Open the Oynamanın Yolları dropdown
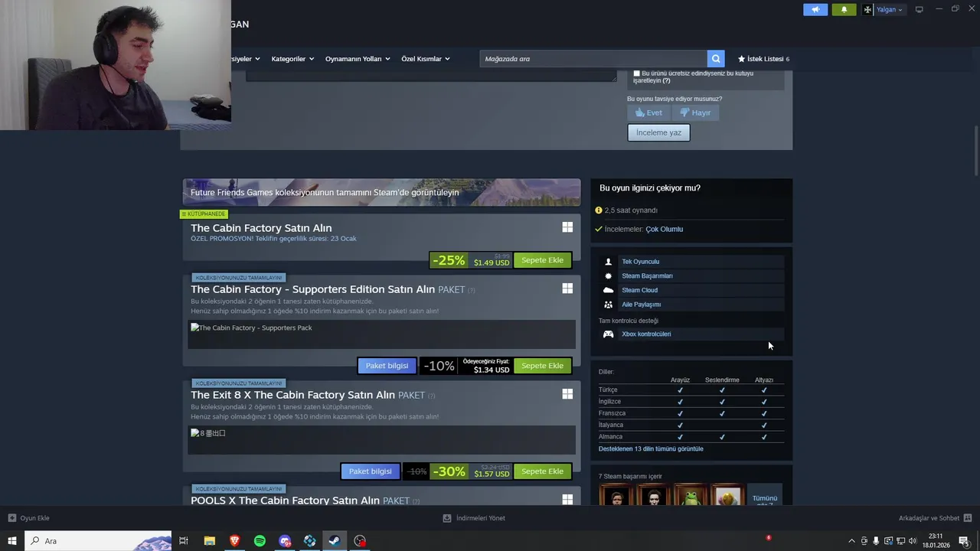This screenshot has height=551, width=980. coord(358,59)
